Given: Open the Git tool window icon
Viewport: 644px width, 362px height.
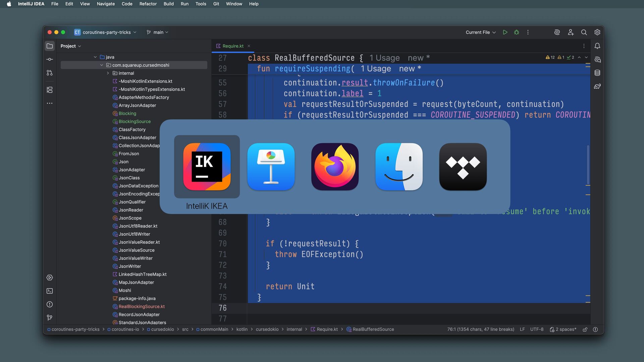Looking at the screenshot, I should (x=50, y=317).
